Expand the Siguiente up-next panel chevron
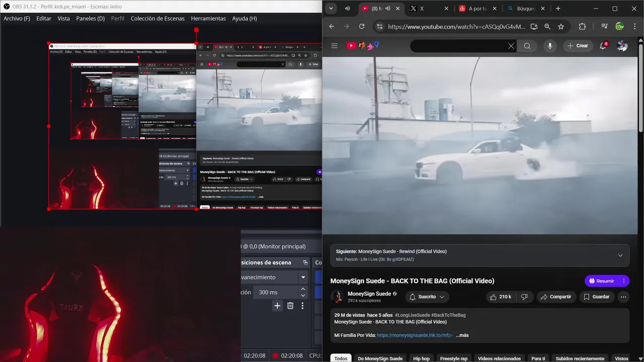This screenshot has width=644, height=362. coord(620,255)
